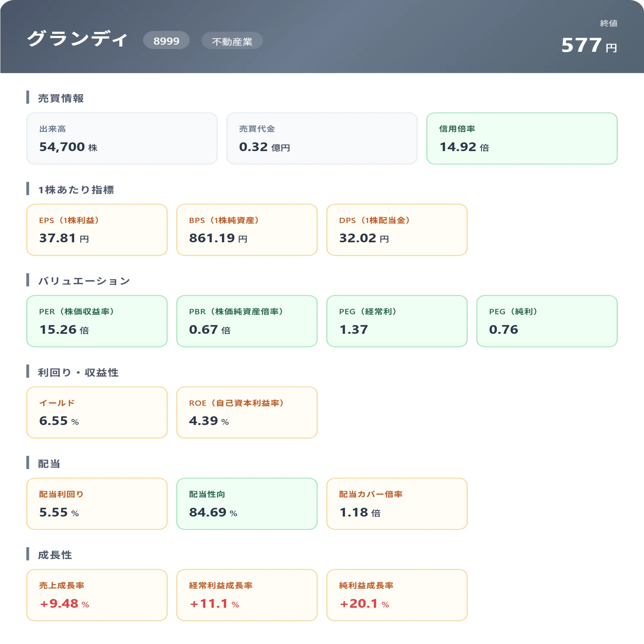Image resolution: width=644 pixels, height=644 pixels.
Task: Click the PBR（株価純資産倍率） card
Action: coord(247,321)
